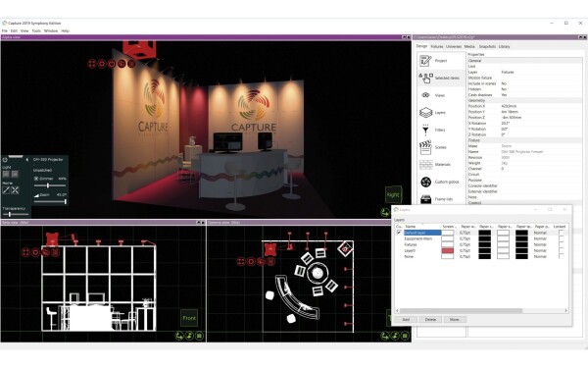Toggle the current checkbox for Default layer
Screen dimensions: 588x368
click(399, 233)
